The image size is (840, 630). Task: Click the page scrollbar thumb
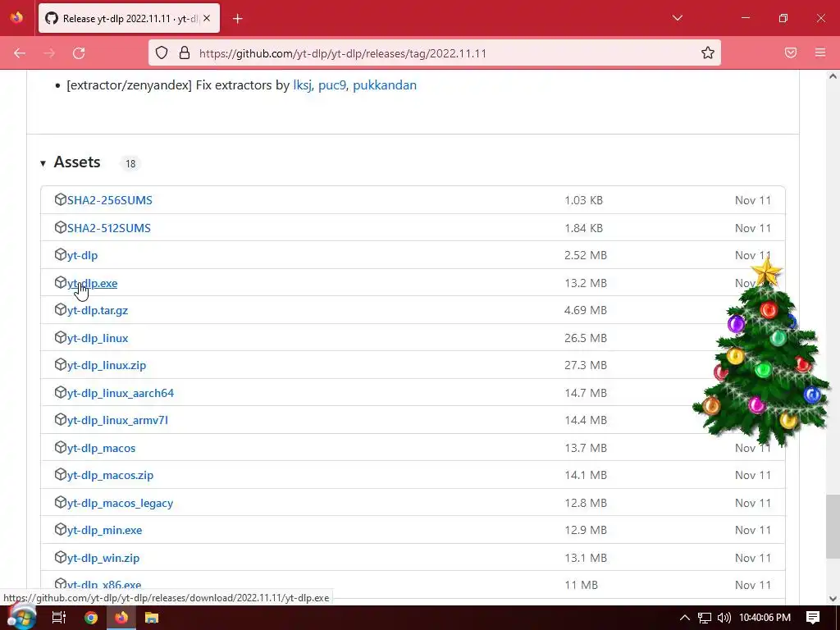pos(833,526)
